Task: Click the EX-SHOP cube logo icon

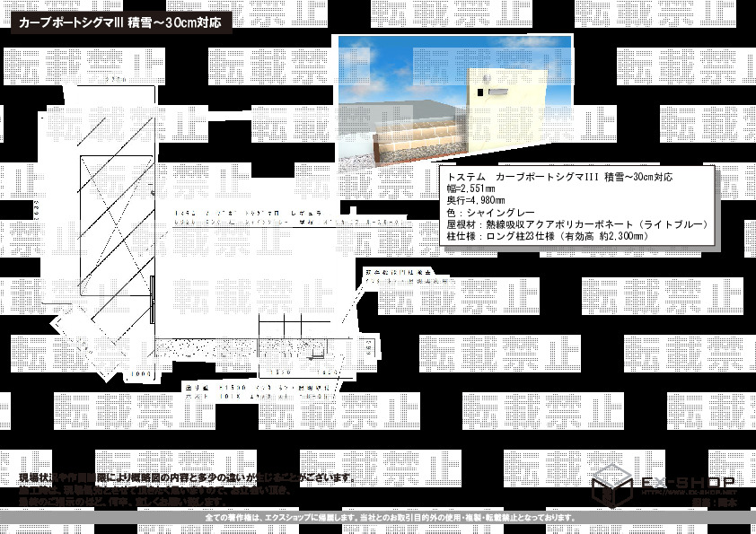Action: point(611,486)
